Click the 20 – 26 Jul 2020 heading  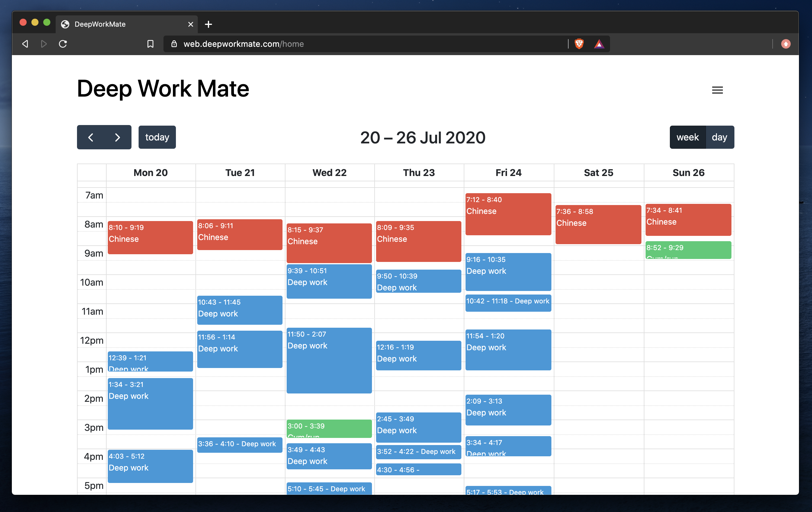[423, 137]
